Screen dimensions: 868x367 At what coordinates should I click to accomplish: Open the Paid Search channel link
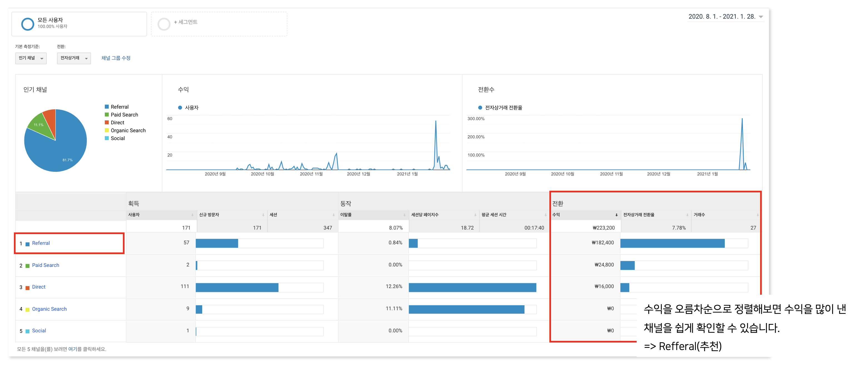[46, 265]
